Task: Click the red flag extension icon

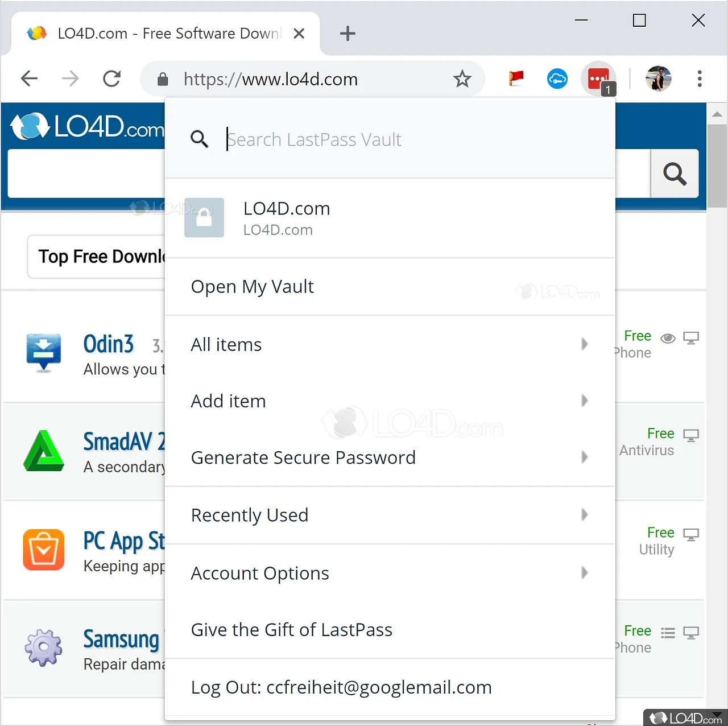Action: point(516,79)
